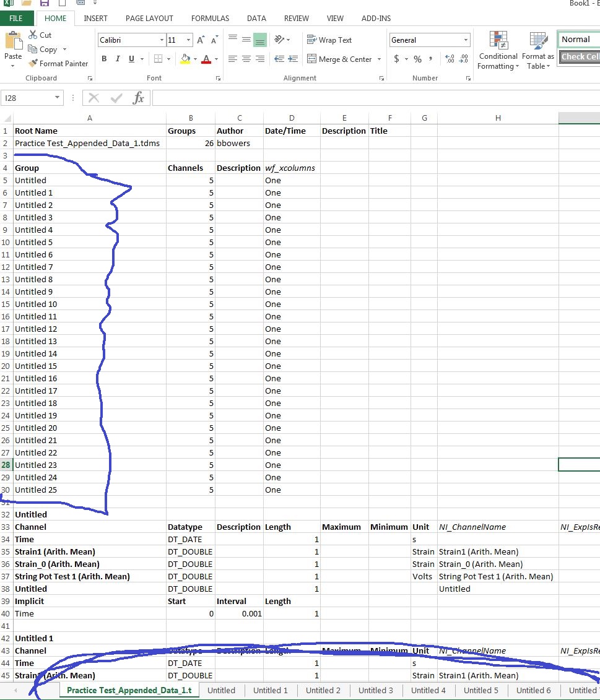Select column H header
Image resolution: width=600 pixels, height=700 pixels.
click(x=498, y=118)
